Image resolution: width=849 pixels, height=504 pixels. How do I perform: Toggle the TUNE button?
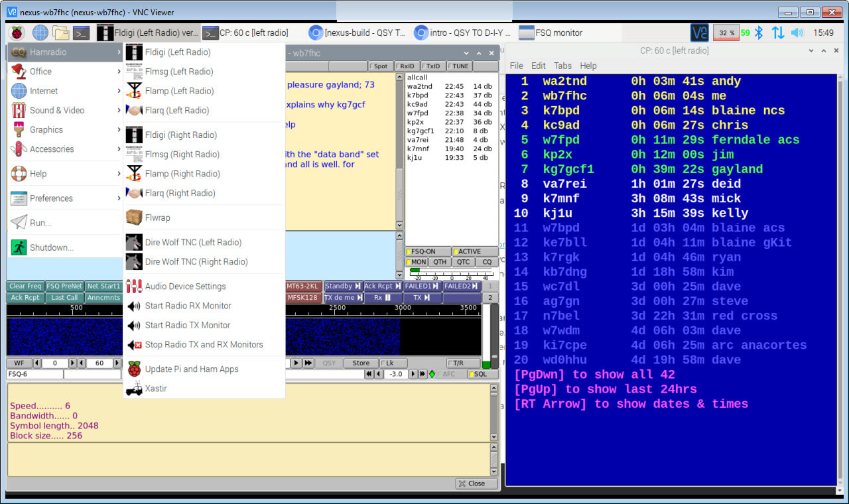(458, 66)
